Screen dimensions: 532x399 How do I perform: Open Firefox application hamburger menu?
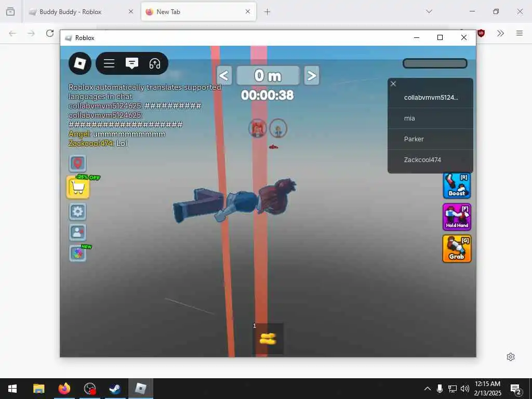point(520,33)
